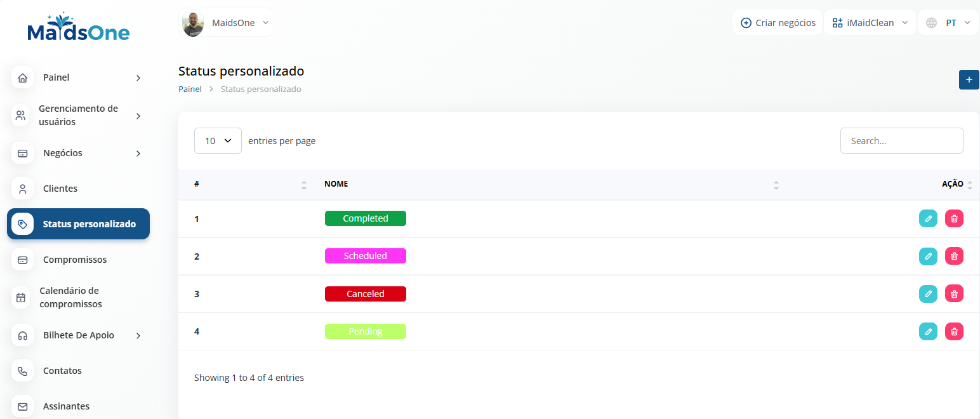Open Calendário de compromissos menu item

tap(70, 297)
